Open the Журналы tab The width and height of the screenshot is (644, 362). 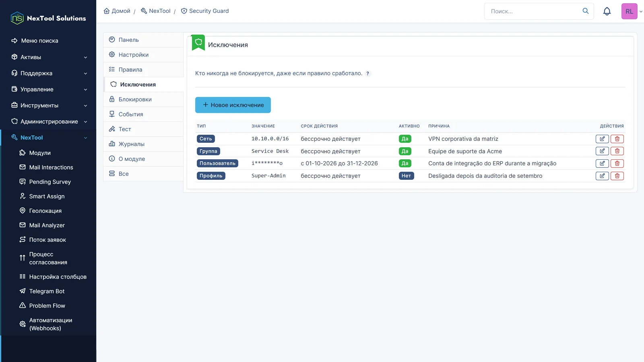click(143, 144)
